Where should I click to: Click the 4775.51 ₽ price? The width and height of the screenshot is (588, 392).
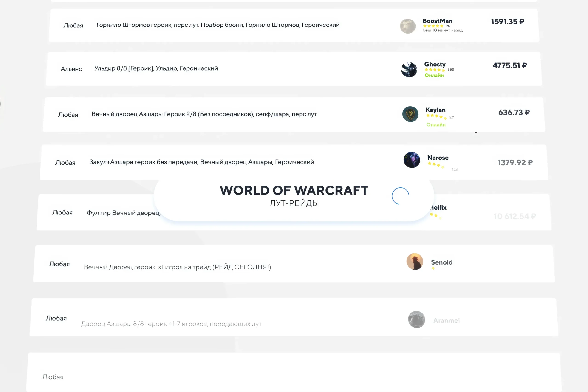[510, 65]
